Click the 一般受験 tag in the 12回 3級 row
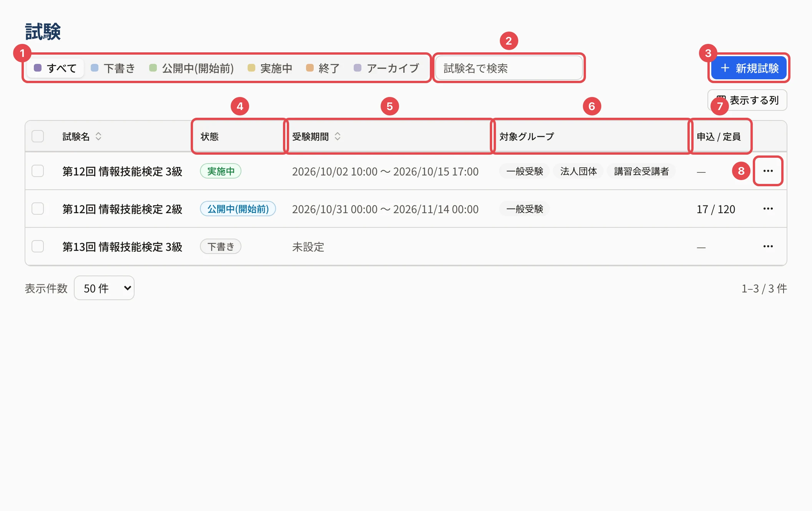 pos(525,171)
